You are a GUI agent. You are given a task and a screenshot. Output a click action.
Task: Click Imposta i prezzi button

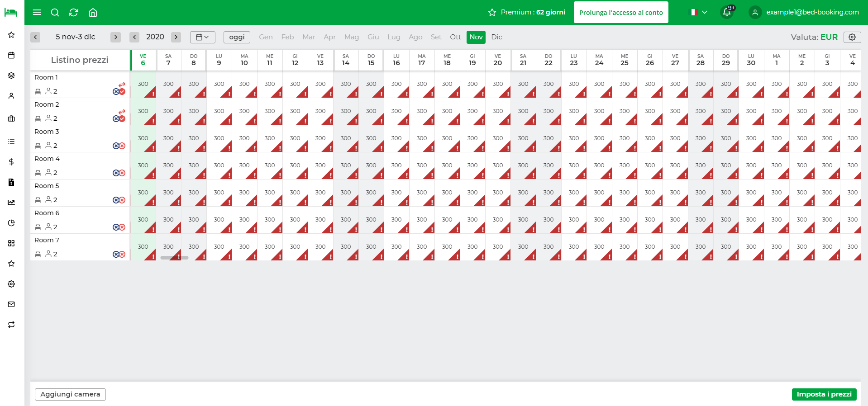[x=824, y=394]
